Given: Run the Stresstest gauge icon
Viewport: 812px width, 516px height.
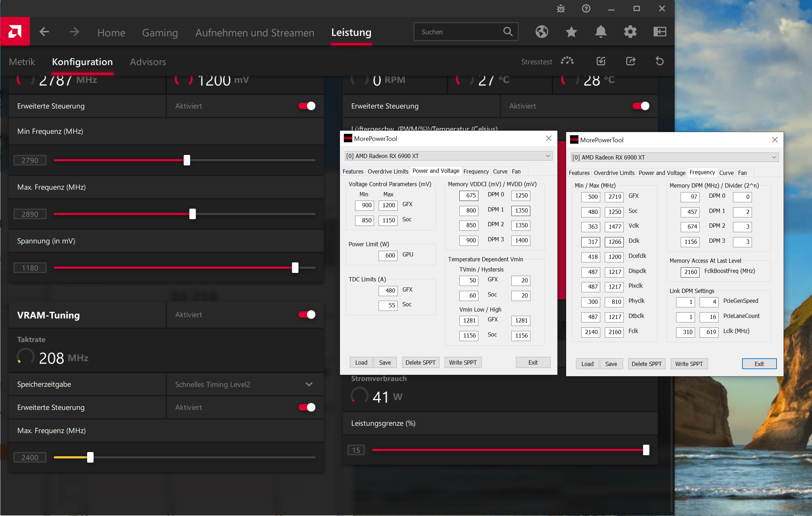Looking at the screenshot, I should (x=567, y=61).
